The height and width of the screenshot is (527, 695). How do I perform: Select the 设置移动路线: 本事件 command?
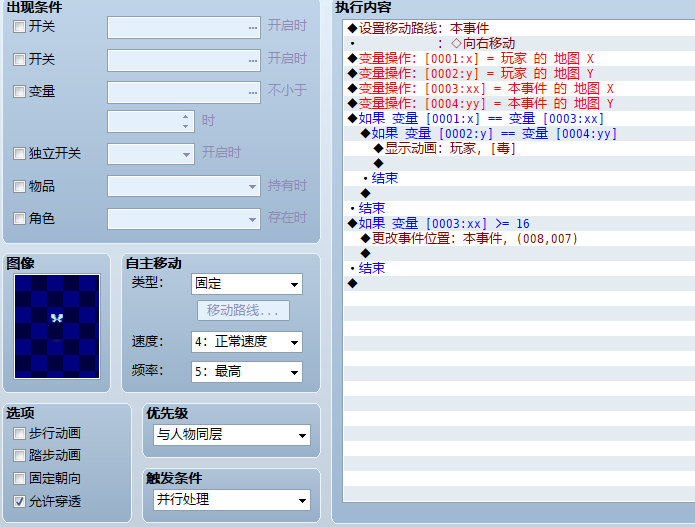(519, 28)
